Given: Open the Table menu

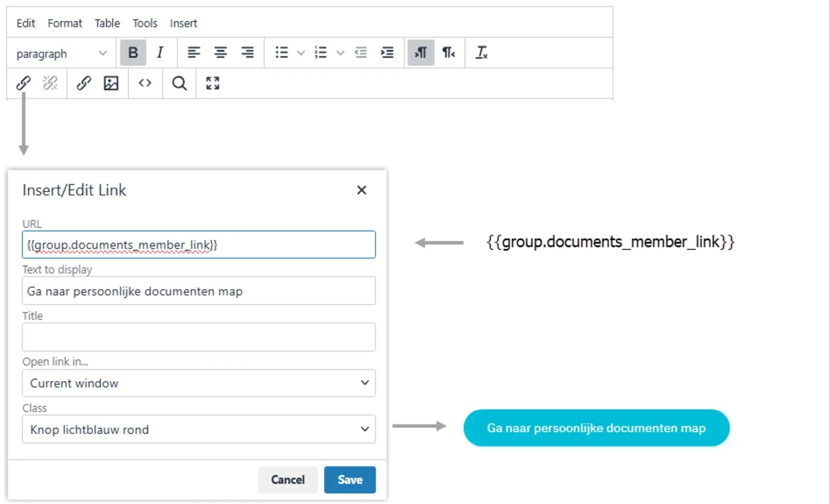Looking at the screenshot, I should tap(107, 23).
